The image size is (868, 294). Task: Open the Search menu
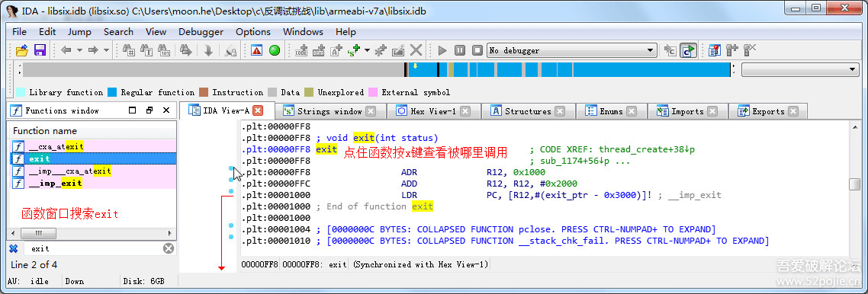pos(118,31)
